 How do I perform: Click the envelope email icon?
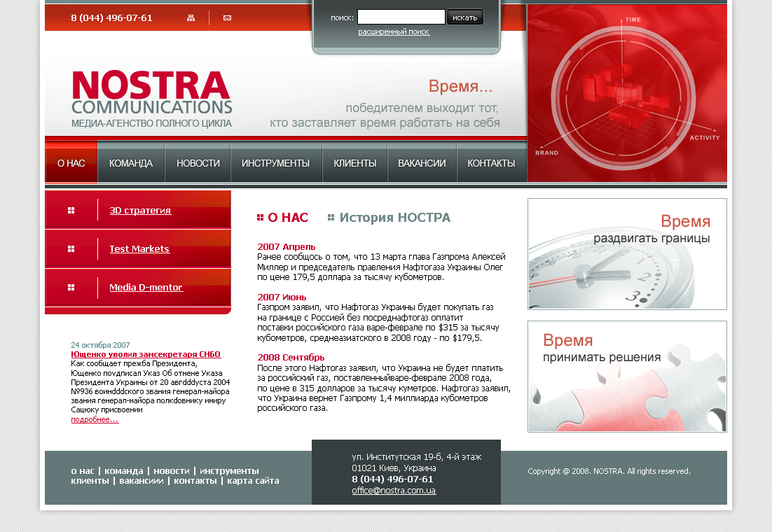coord(227,18)
